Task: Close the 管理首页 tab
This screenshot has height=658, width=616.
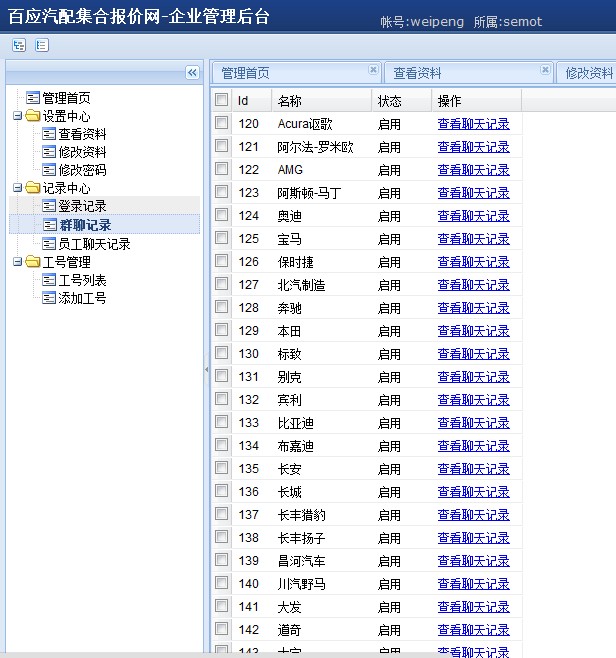Action: coord(373,69)
